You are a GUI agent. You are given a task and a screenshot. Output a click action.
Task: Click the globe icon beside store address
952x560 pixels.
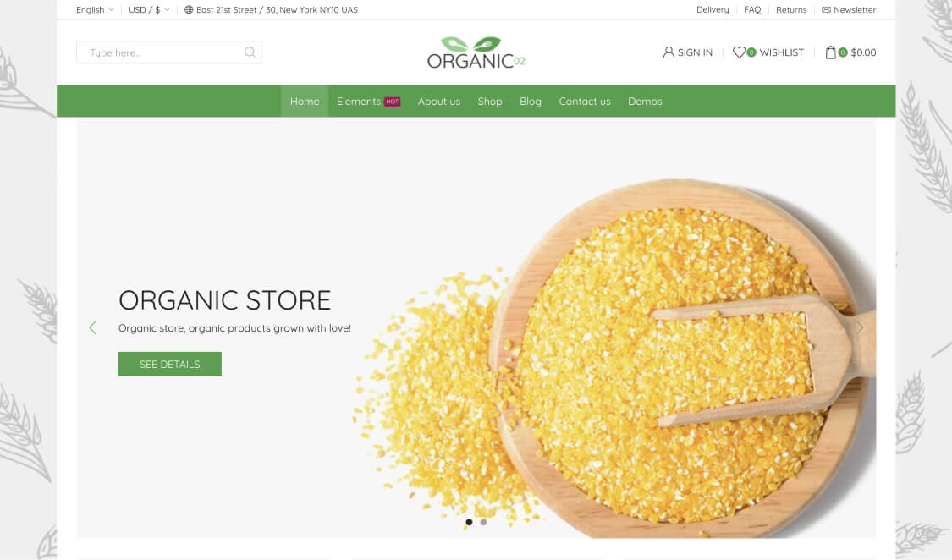pyautogui.click(x=189, y=9)
